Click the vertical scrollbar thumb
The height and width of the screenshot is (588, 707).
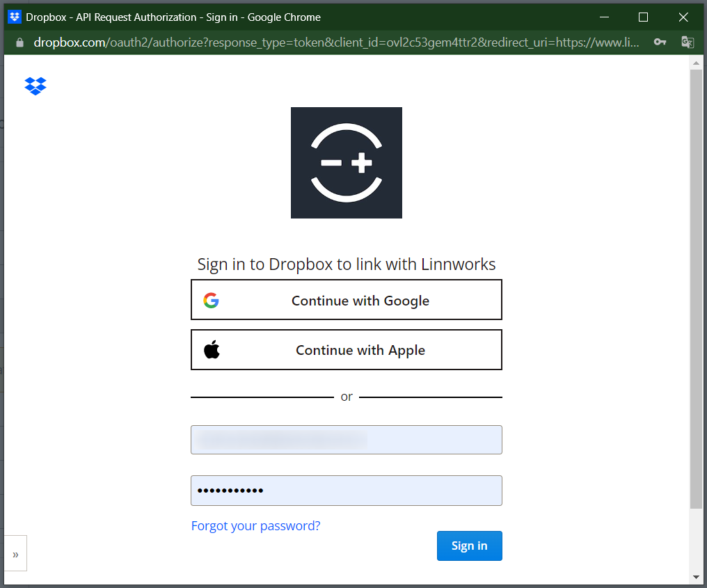click(696, 278)
